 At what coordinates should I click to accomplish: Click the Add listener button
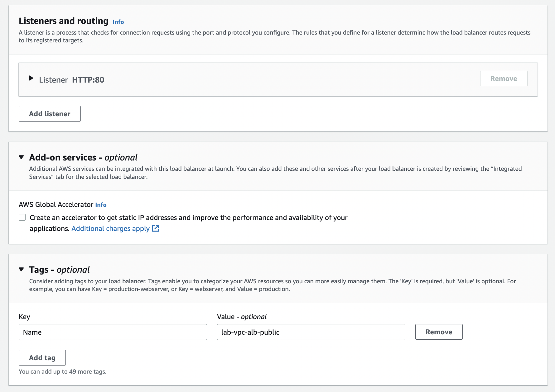pos(50,114)
